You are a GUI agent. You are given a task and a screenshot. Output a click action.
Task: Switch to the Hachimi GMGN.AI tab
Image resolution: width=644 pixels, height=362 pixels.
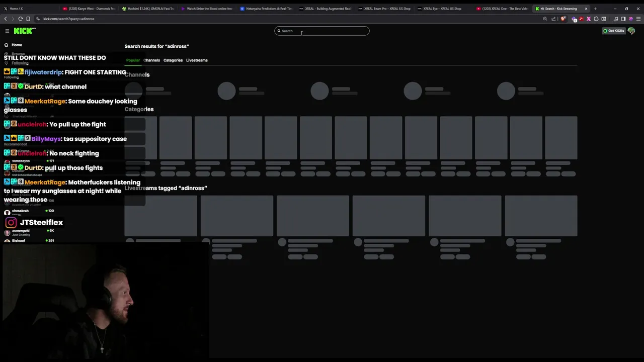click(148, 9)
